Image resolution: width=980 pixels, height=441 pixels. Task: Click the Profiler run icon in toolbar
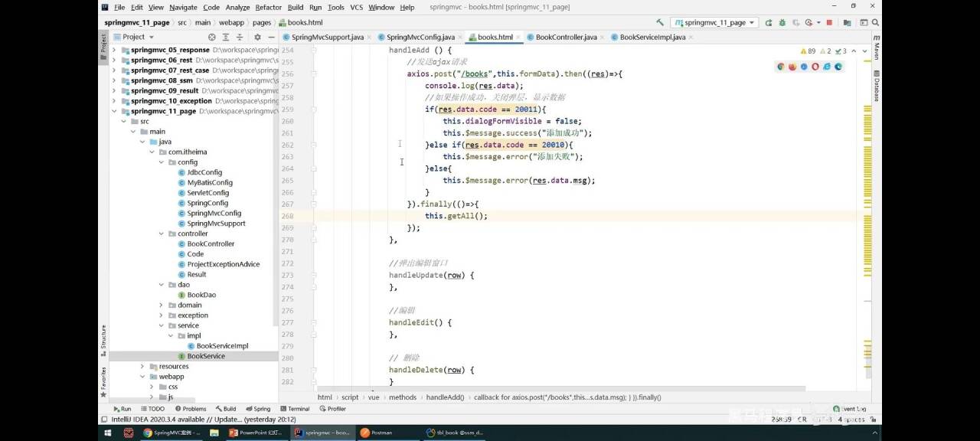tap(809, 23)
